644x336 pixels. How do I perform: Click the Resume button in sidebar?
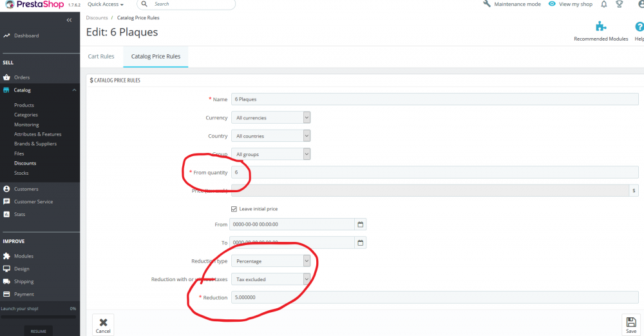coord(38,331)
